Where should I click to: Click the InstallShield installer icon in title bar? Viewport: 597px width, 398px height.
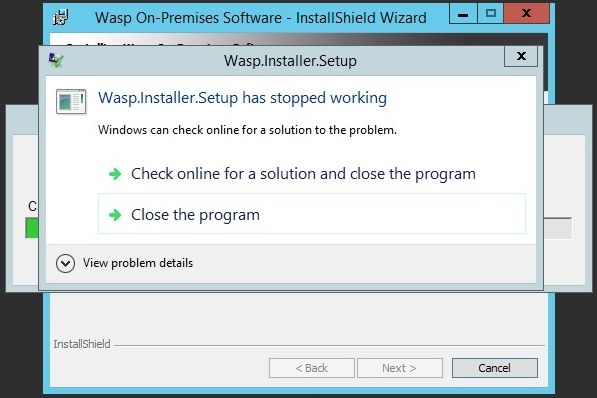60,18
